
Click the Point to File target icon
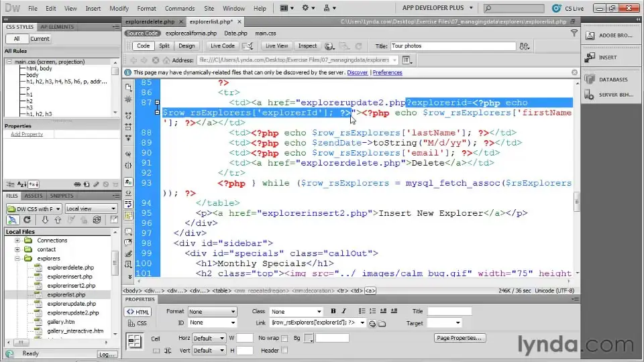(x=372, y=323)
